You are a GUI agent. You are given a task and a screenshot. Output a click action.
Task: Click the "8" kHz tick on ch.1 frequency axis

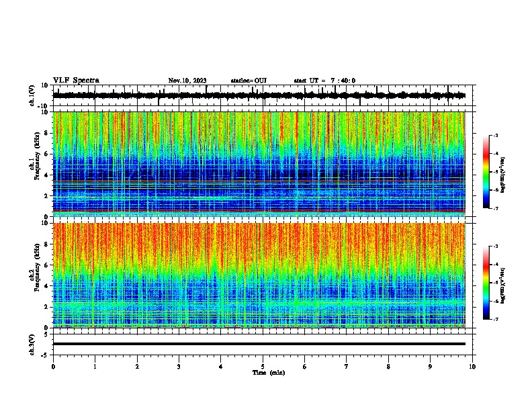[46, 133]
